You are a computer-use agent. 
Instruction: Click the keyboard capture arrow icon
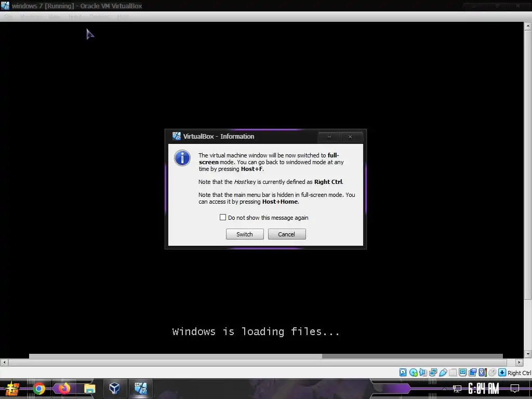pyautogui.click(x=502, y=373)
